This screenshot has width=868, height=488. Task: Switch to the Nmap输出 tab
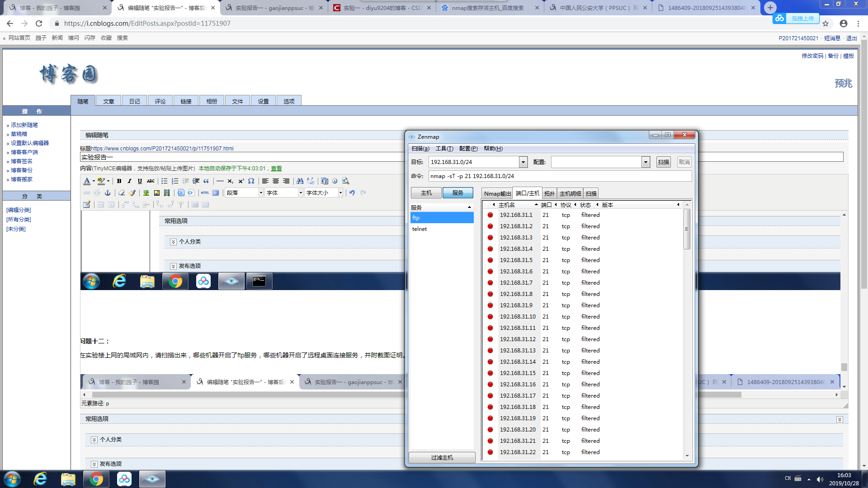[x=497, y=193]
